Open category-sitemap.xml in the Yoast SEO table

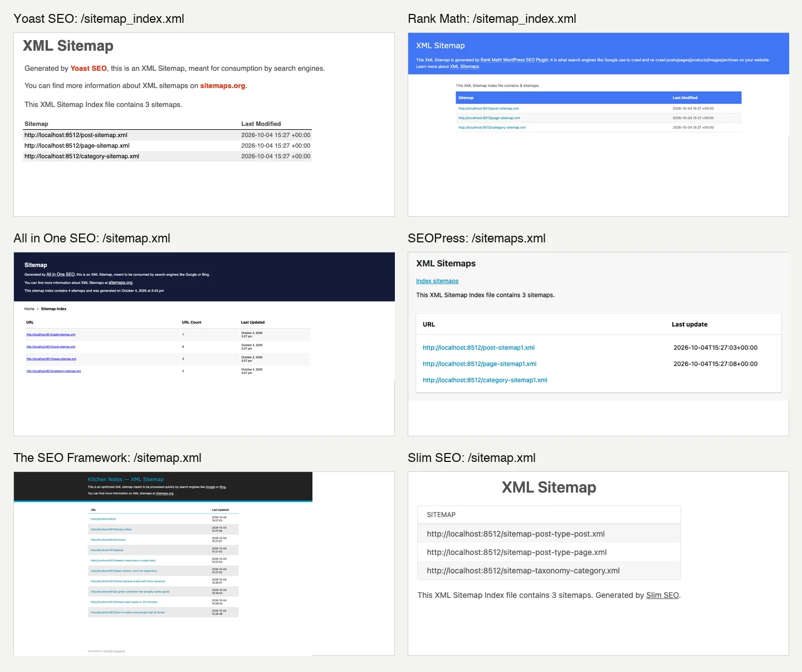82,156
